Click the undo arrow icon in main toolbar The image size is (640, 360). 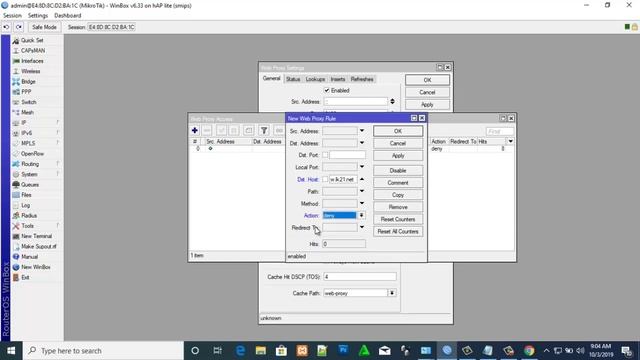click(7, 27)
